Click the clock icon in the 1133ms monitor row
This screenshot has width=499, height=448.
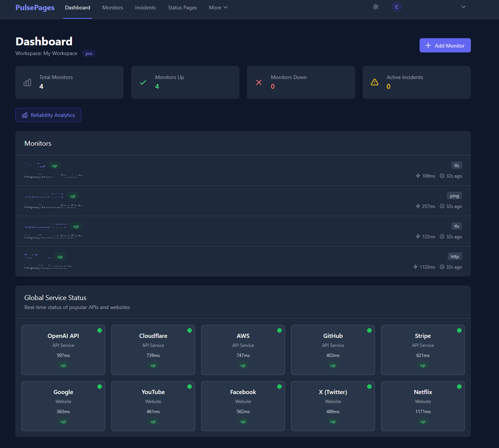click(442, 267)
